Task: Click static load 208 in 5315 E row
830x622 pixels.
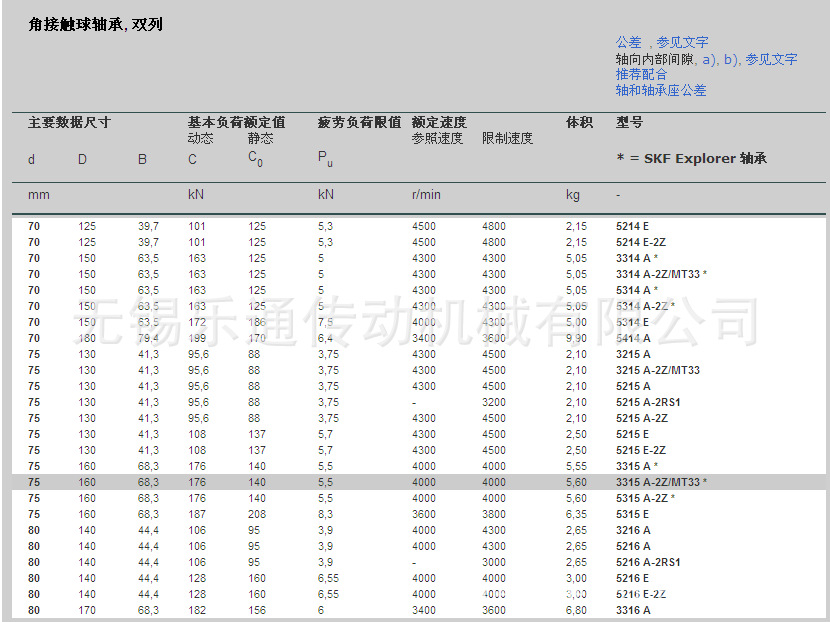Action: [x=257, y=515]
